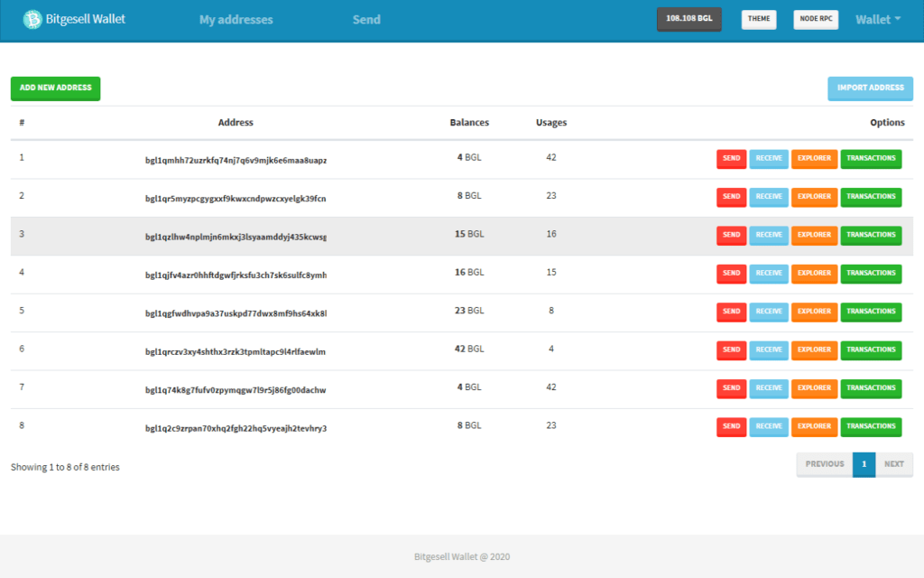Viewport: 924px width, 578px height.
Task: Open Explorer for address row 3
Action: [814, 235]
